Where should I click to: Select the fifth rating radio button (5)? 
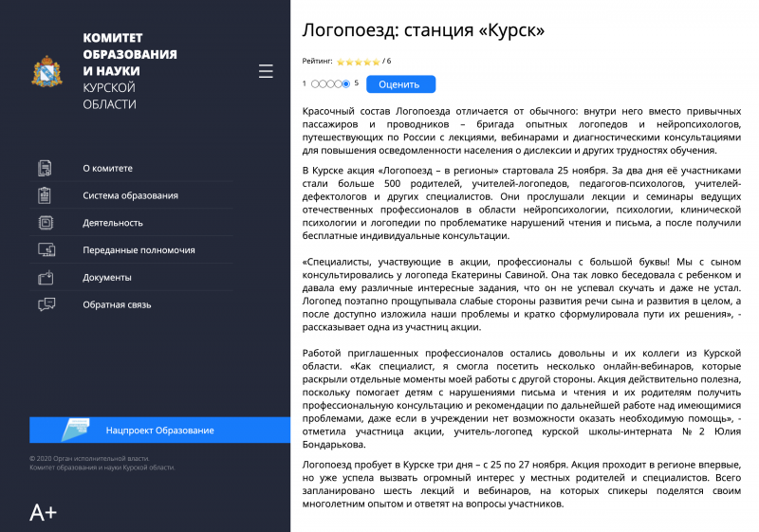(345, 84)
